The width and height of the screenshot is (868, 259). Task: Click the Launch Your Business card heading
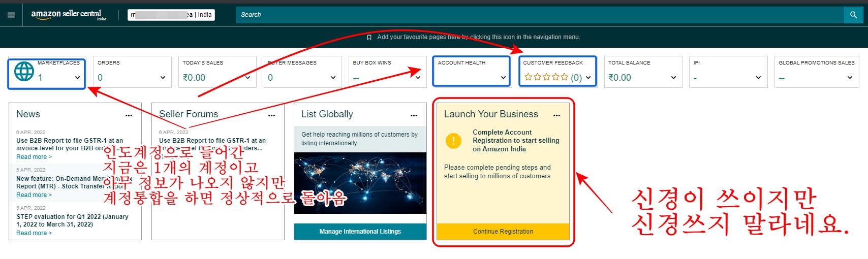[x=491, y=114]
